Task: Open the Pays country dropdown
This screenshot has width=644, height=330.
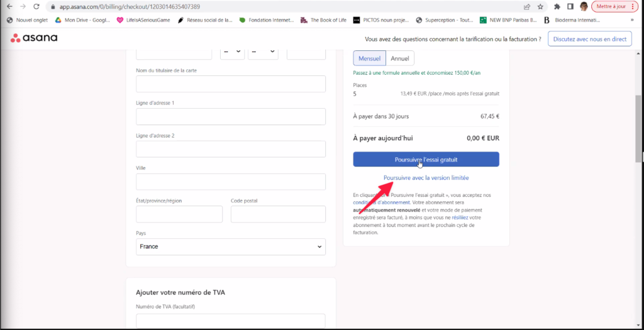Action: coord(231,246)
